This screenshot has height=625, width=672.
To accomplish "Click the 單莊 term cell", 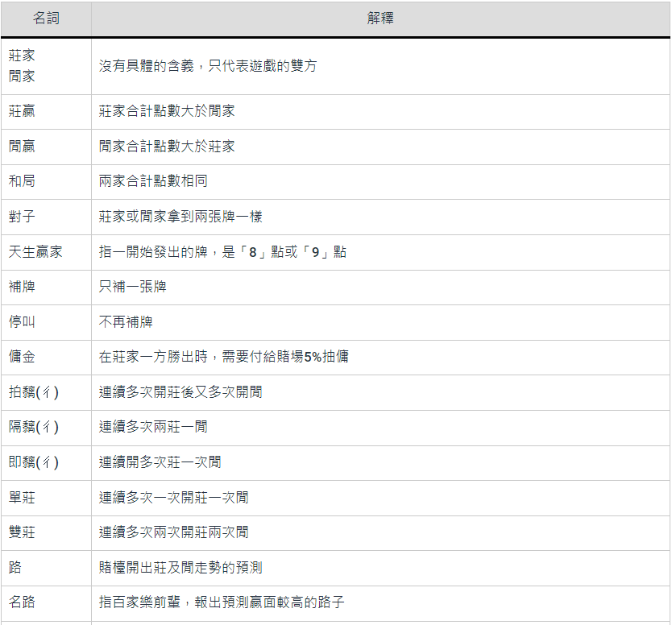I will click(23, 498).
